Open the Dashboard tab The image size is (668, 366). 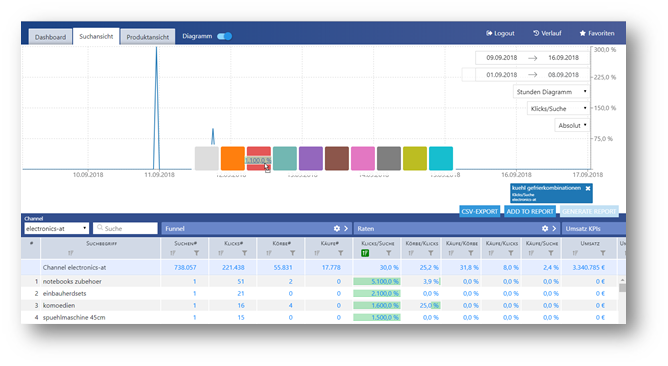tap(50, 37)
